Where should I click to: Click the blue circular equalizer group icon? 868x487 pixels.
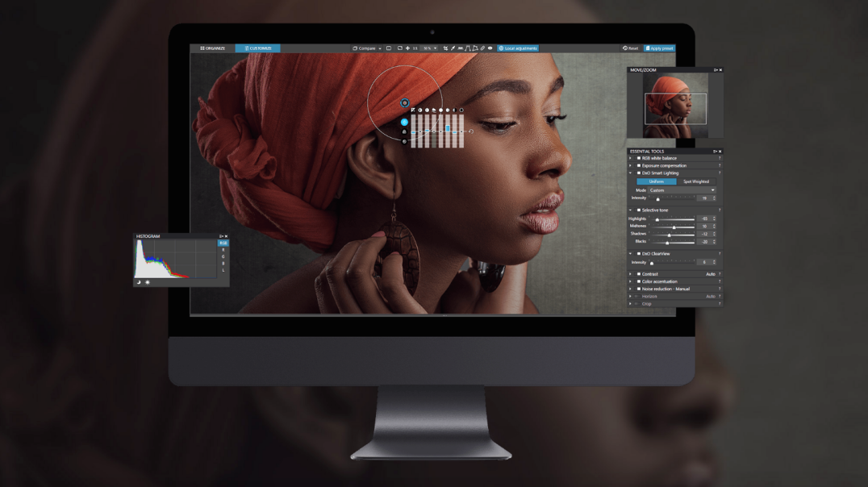404,122
